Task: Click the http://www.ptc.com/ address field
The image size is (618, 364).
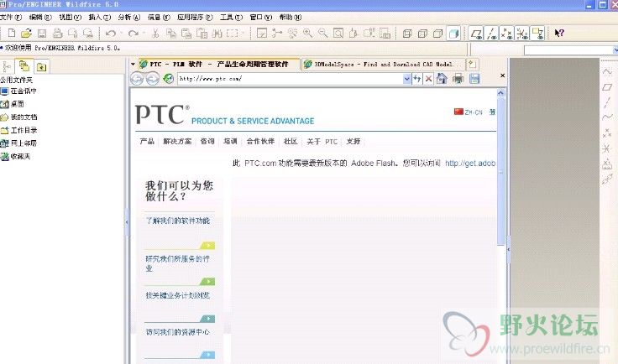Action: (x=290, y=79)
